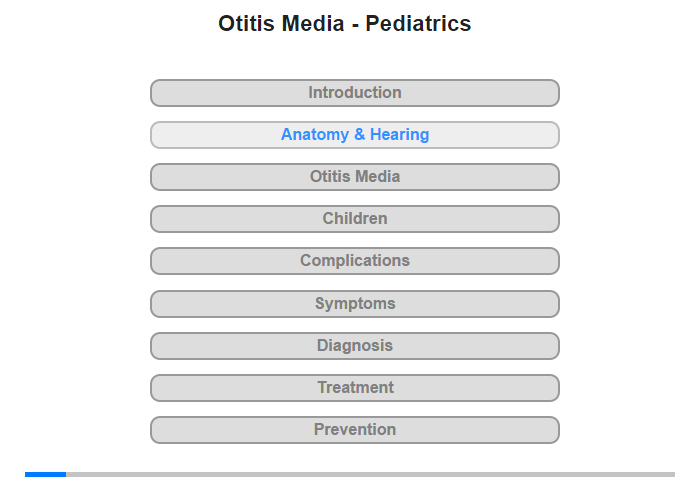
Task: Pick the Complications menu entry
Action: [x=354, y=261]
